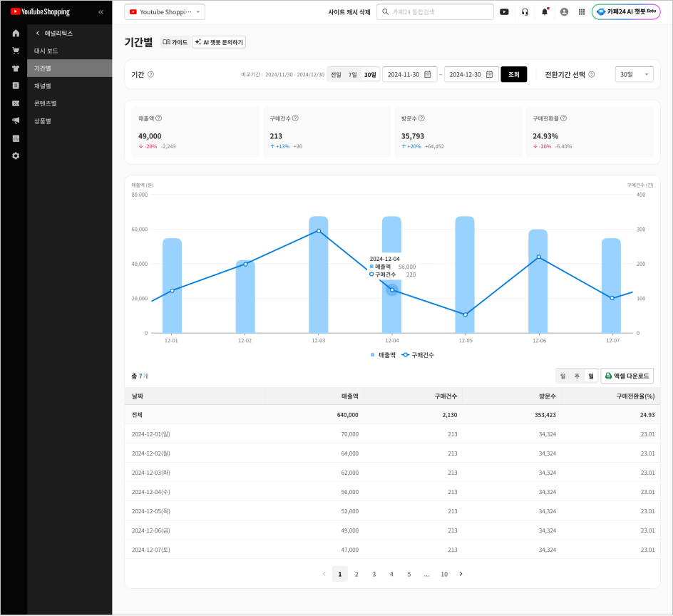Click AI 챗봇 문의하기 button

click(219, 42)
